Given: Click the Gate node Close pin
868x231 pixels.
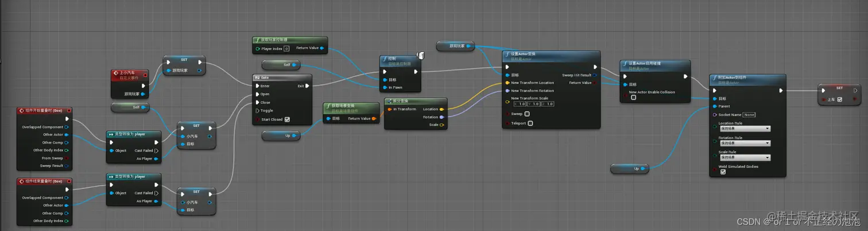Looking at the screenshot, I should click(257, 102).
